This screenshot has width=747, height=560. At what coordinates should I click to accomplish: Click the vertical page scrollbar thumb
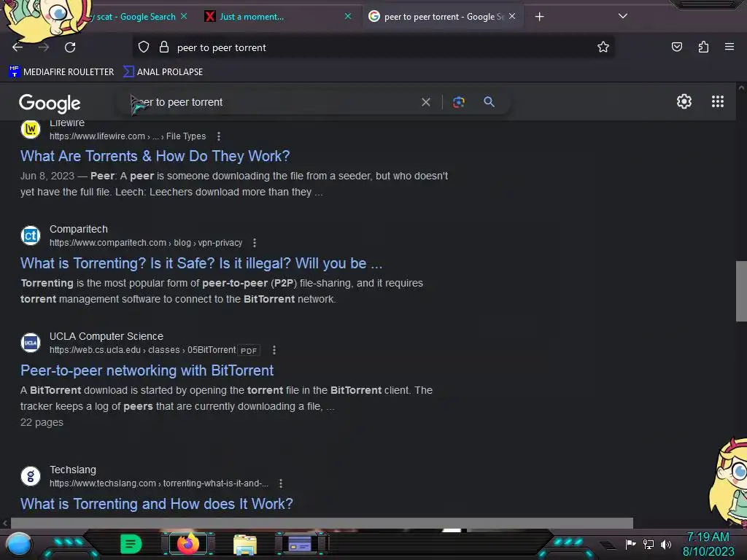tap(741, 291)
